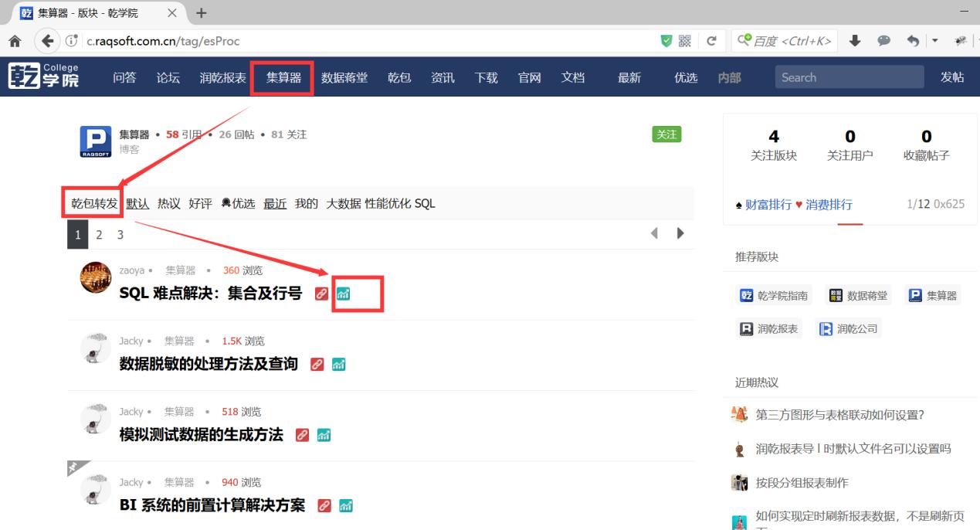
Task: Click the red link icon beside BI 系统的前置计算解决方案
Action: (324, 506)
